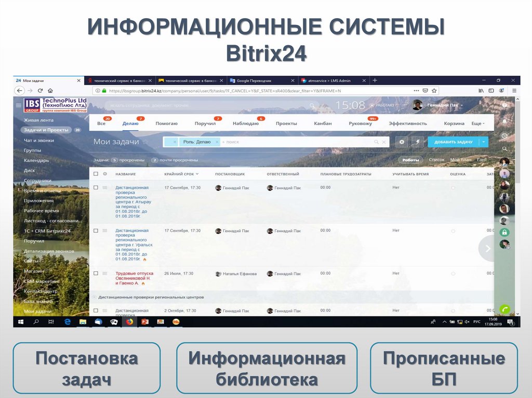The height and width of the screenshot is (398, 532).
Task: Open File Explorer from the taskbar
Action: click(x=83, y=322)
